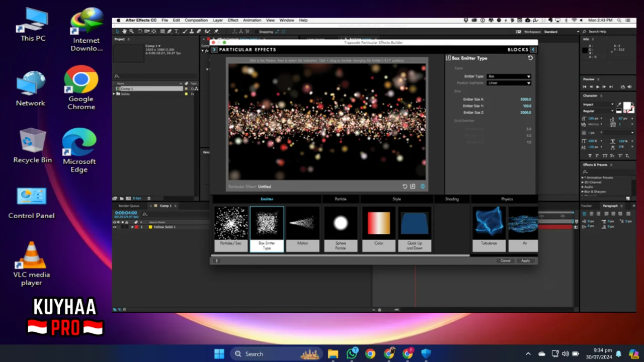Open the Emitter Type dropdown
The height and width of the screenshot is (362, 644).
tap(509, 76)
